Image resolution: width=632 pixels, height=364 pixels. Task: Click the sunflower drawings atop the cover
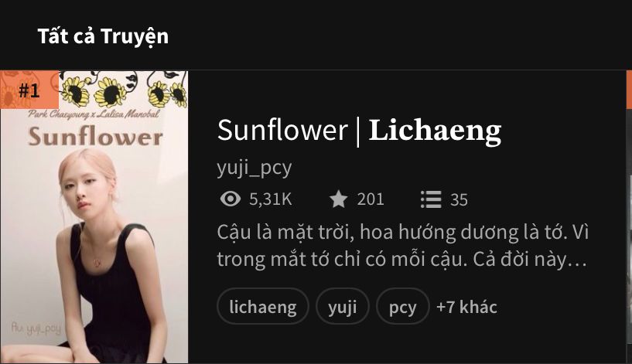pyautogui.click(x=123, y=90)
